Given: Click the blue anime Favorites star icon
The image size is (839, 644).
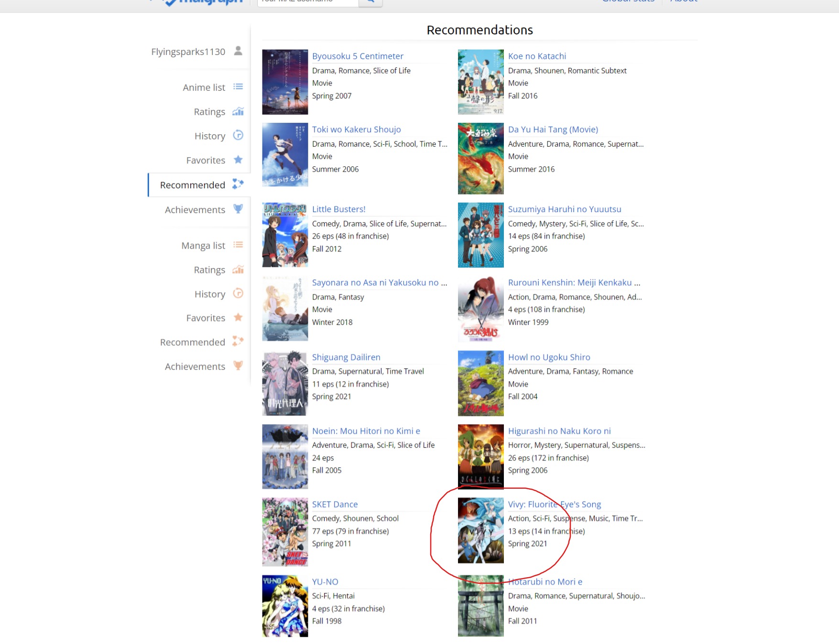Looking at the screenshot, I should pos(238,160).
